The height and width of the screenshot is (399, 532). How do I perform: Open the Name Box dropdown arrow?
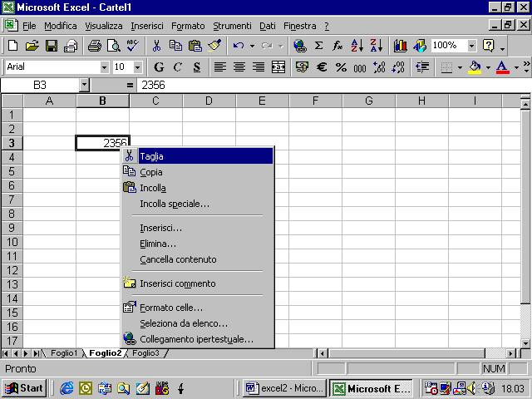click(84, 85)
